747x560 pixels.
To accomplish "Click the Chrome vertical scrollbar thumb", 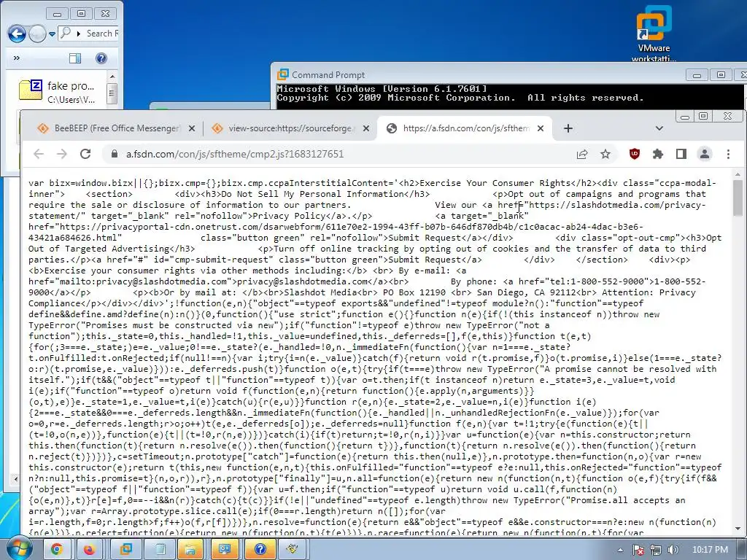I will pos(738,197).
